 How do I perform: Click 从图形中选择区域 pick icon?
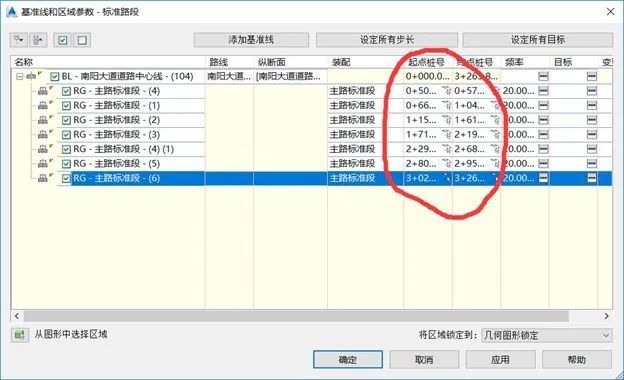pyautogui.click(x=20, y=335)
